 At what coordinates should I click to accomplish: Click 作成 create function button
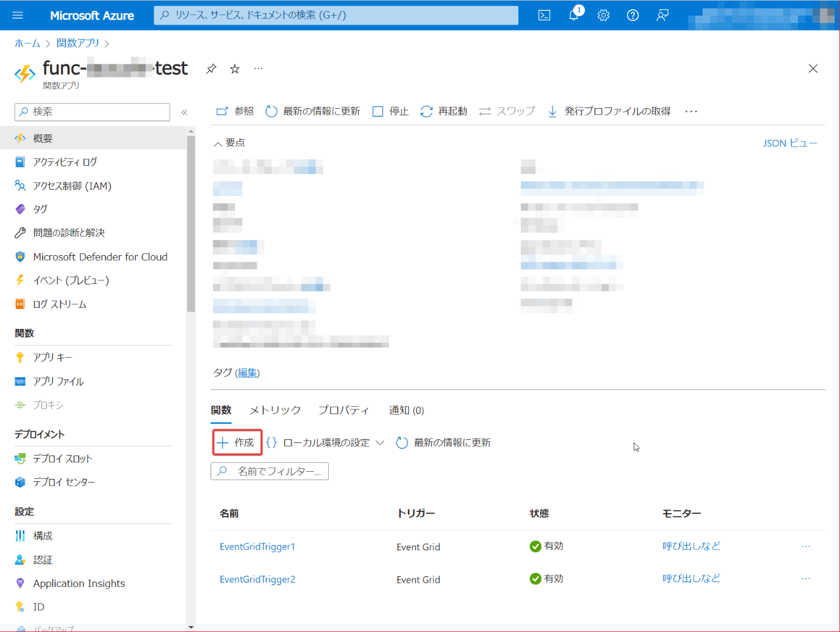coord(238,442)
